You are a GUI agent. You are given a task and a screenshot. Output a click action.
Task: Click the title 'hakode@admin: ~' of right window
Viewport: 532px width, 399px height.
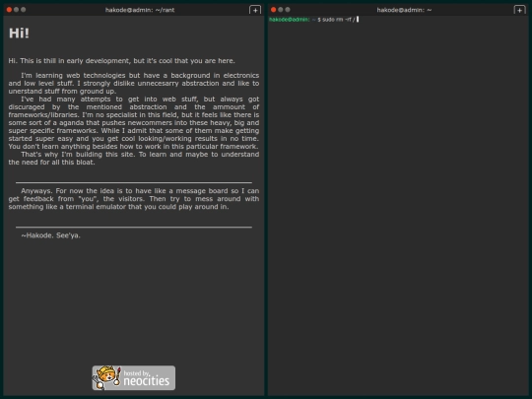click(404, 10)
